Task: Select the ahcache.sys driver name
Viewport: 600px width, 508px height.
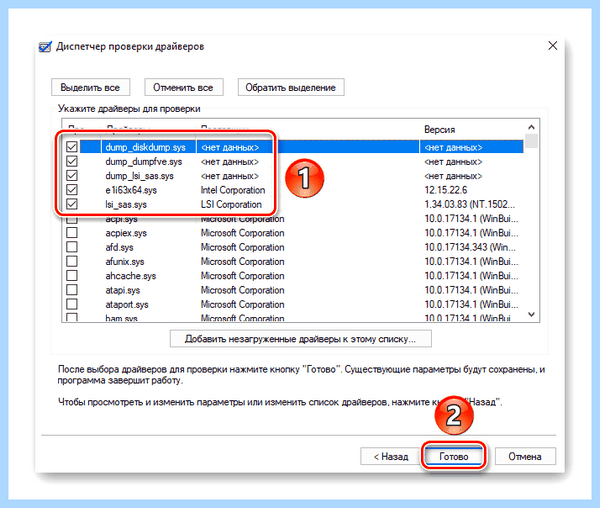Action: 131,276
